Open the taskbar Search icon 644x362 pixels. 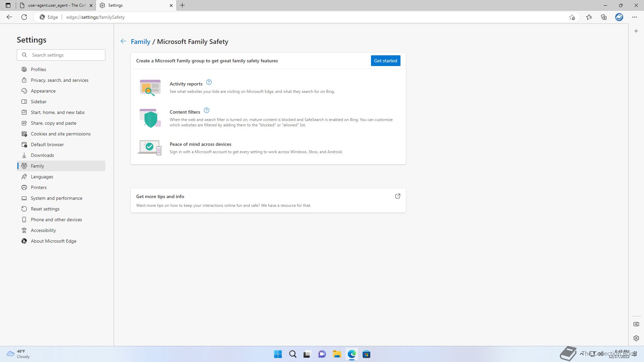(292, 354)
